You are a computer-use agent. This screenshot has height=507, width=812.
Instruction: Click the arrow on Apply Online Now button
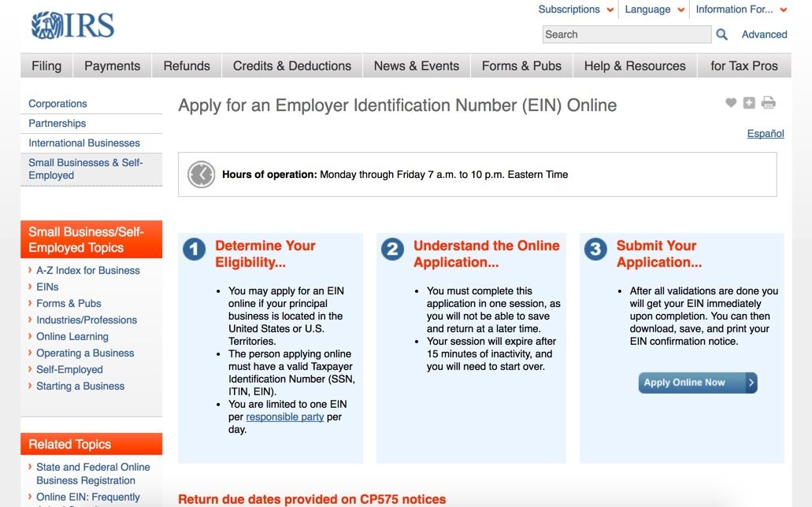click(751, 383)
